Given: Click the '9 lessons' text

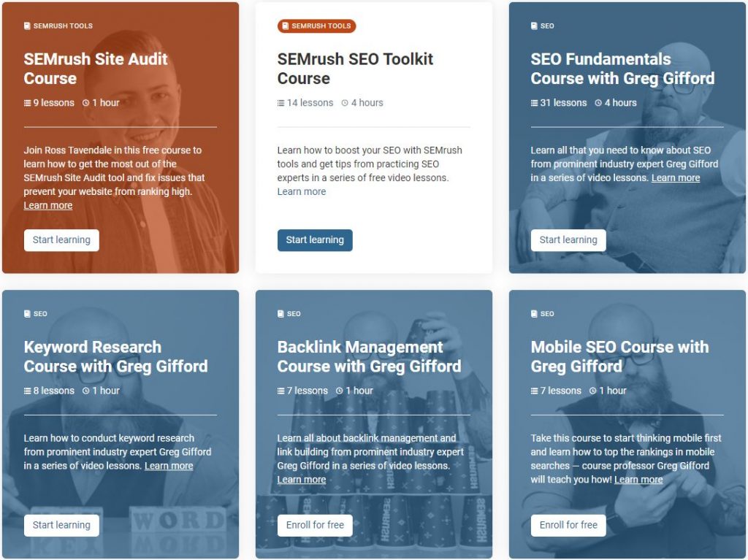Looking at the screenshot, I should (x=54, y=103).
